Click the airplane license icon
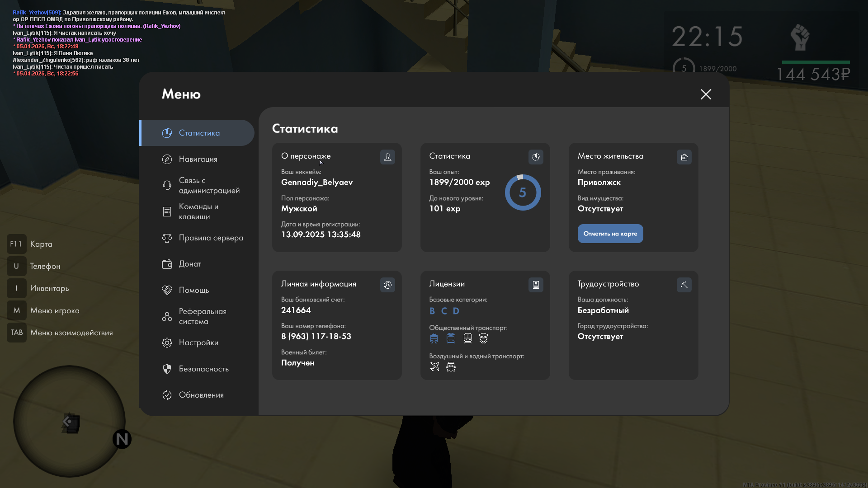 pyautogui.click(x=434, y=367)
